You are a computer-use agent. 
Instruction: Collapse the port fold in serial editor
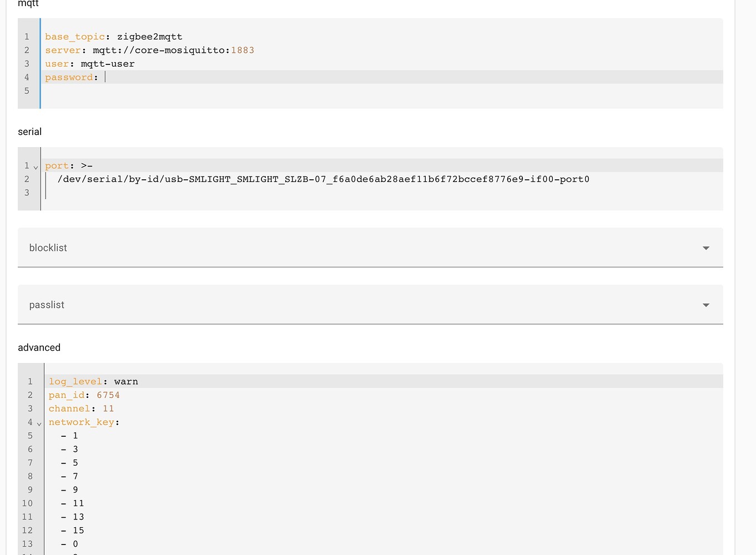click(36, 167)
